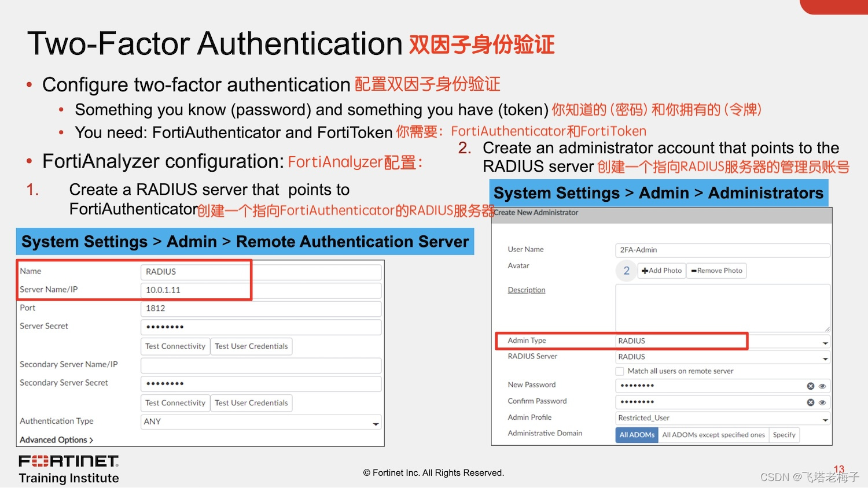The height and width of the screenshot is (488, 868).
Task: Expand Advanced Options
Action: 56,440
